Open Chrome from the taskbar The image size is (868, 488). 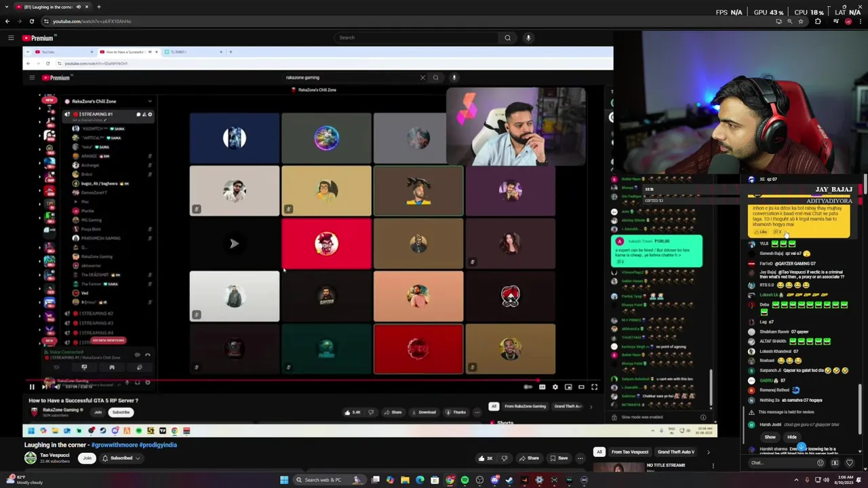450,480
